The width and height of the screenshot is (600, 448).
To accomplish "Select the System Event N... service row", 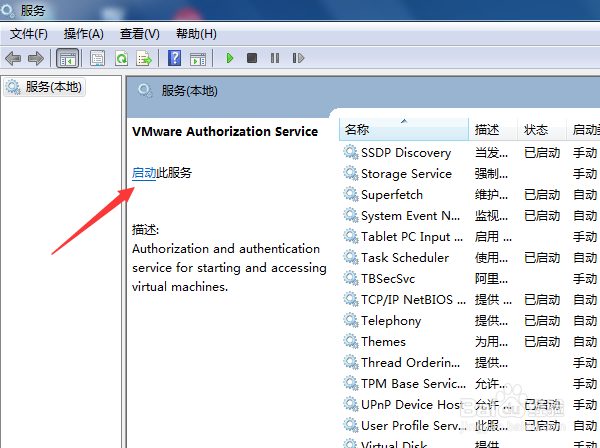I will tap(469, 216).
